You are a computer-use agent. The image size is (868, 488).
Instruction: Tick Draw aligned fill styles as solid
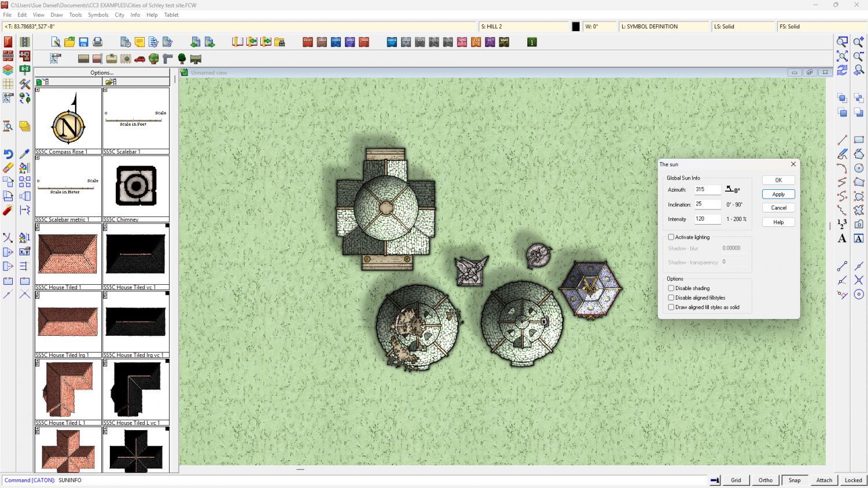pos(671,307)
